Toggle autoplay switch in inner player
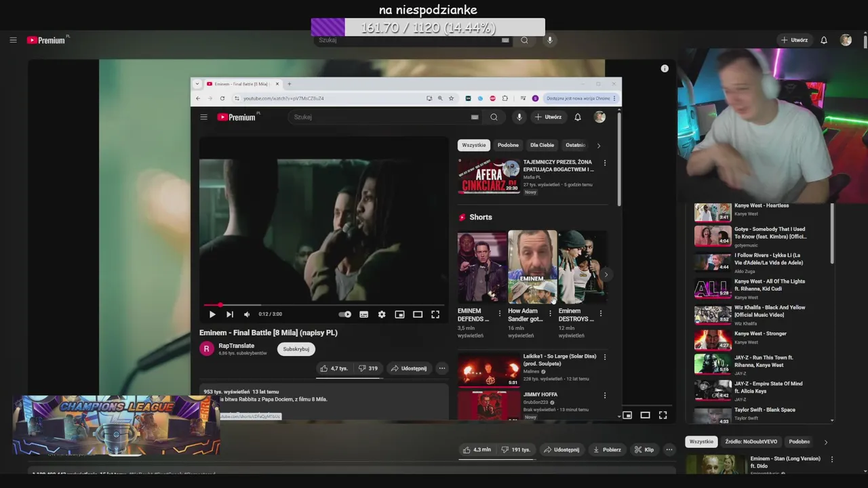The image size is (868, 488). [345, 314]
